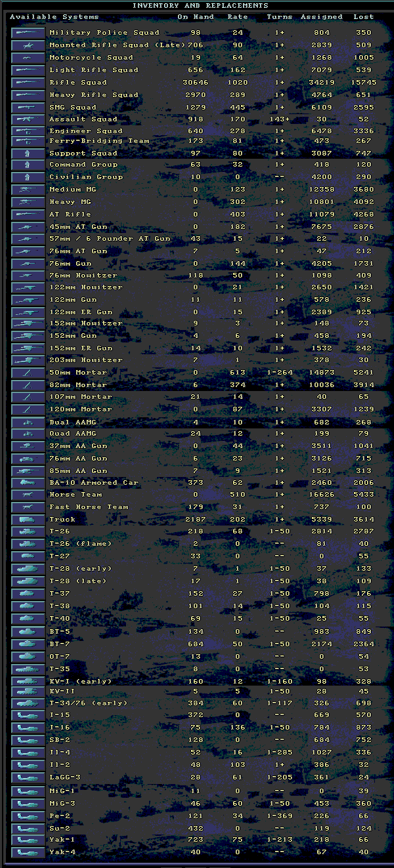Click the BA-10 Armored Car icon

28,483
